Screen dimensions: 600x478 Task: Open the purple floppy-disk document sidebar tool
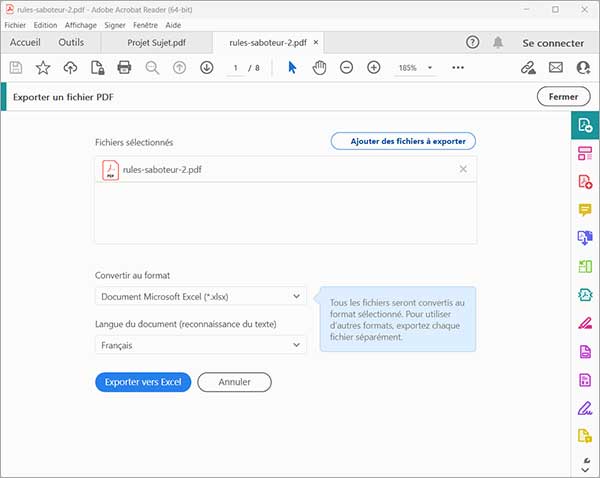click(585, 380)
